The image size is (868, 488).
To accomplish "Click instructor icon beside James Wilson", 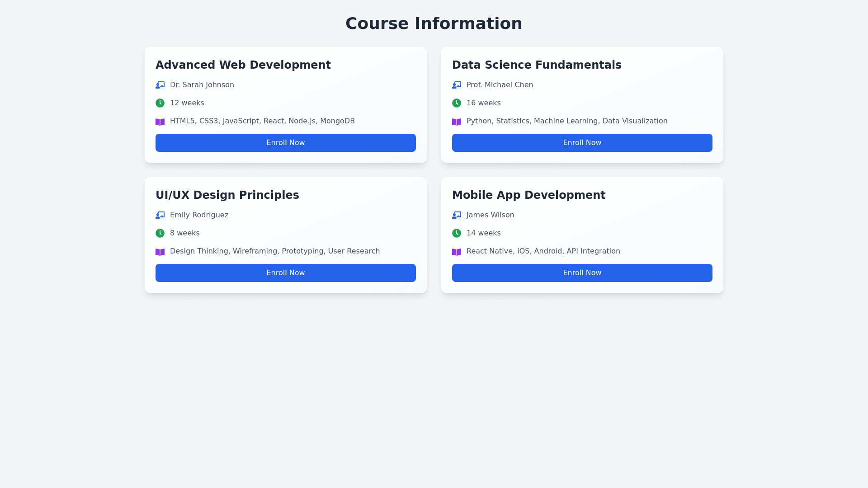I will pos(457,215).
